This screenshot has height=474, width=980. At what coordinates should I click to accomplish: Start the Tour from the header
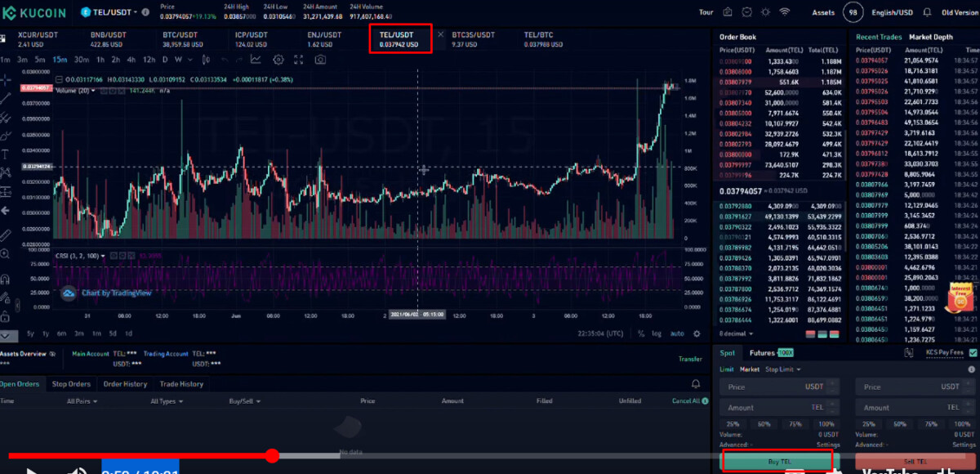(x=706, y=13)
